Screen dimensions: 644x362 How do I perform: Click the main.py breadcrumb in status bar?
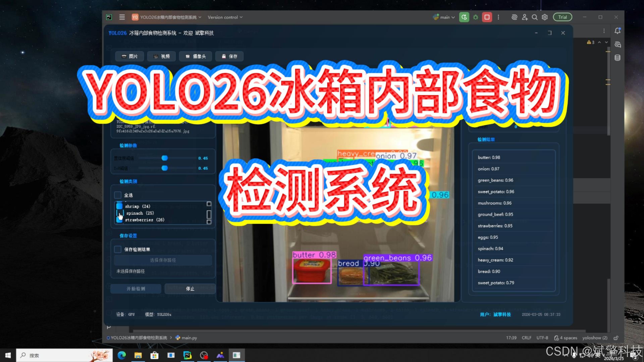point(186,338)
